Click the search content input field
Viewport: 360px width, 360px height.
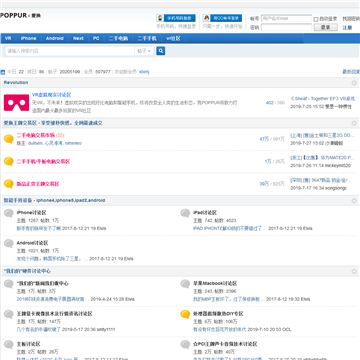70,51
